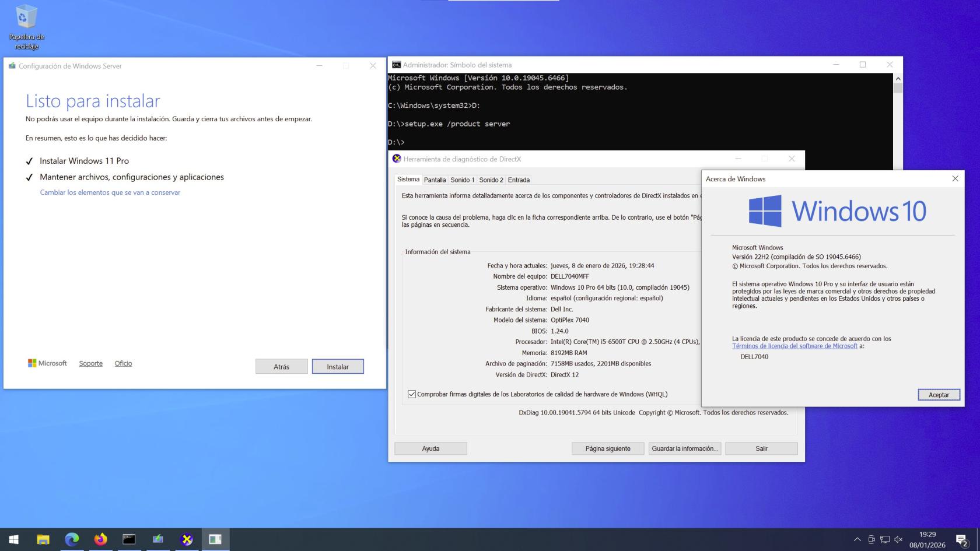Launch Microsoft Edge from the taskbar
980x551 pixels.
click(x=72, y=539)
